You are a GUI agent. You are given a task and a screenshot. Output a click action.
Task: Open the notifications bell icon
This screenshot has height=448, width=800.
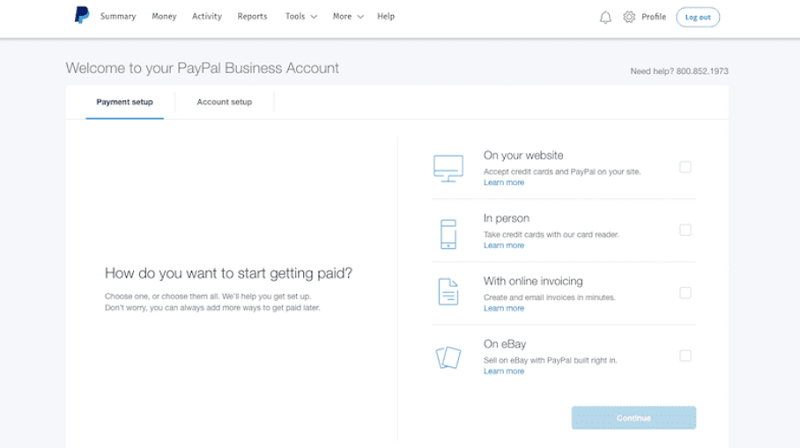[605, 17]
